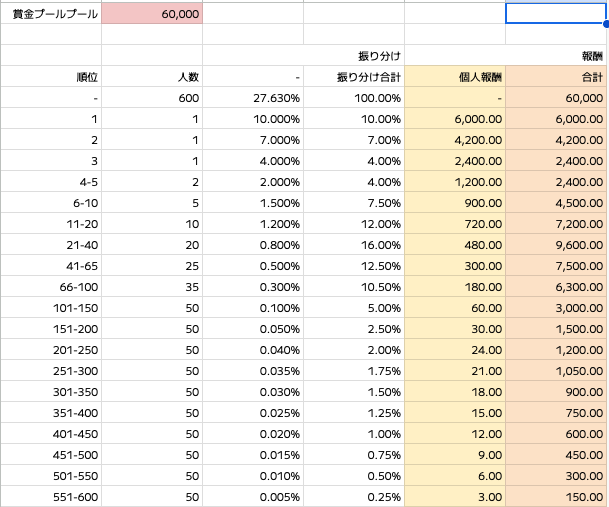The width and height of the screenshot is (609, 507).
Task: Click rank cell 451-500
Action: [x=51, y=454]
